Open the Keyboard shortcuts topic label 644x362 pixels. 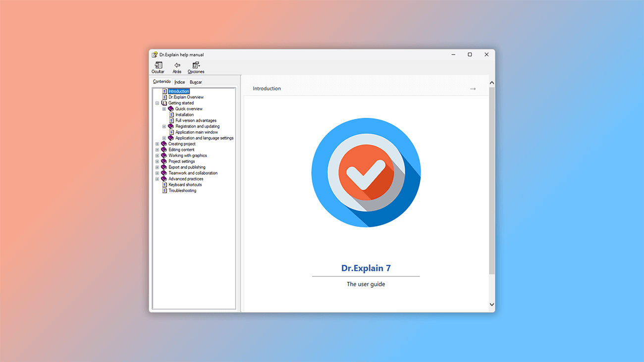tap(185, 185)
